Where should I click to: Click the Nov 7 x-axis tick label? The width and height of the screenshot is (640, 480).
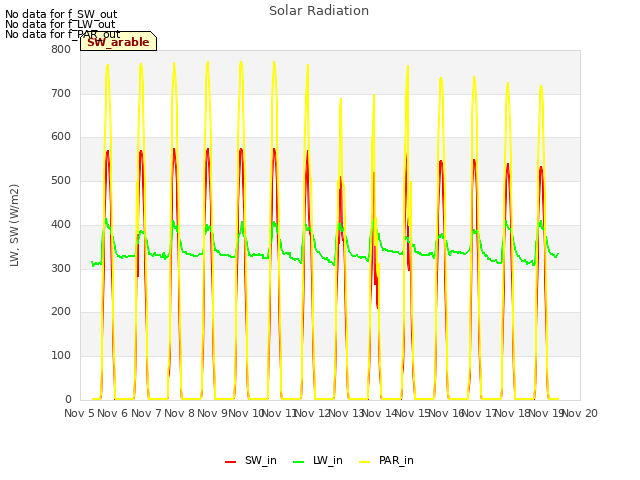pos(146,413)
